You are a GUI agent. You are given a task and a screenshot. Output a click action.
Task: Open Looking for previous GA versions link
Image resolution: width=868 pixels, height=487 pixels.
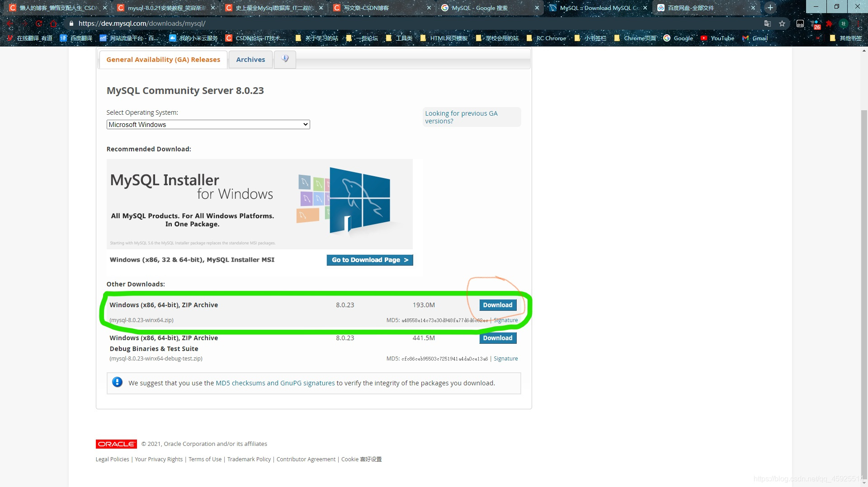tap(461, 117)
